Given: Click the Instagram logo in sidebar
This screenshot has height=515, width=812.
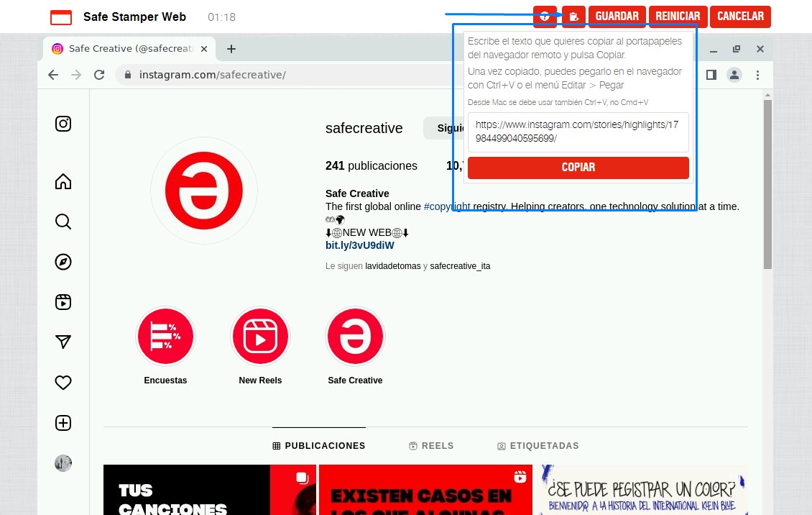Looking at the screenshot, I should pos(63,124).
